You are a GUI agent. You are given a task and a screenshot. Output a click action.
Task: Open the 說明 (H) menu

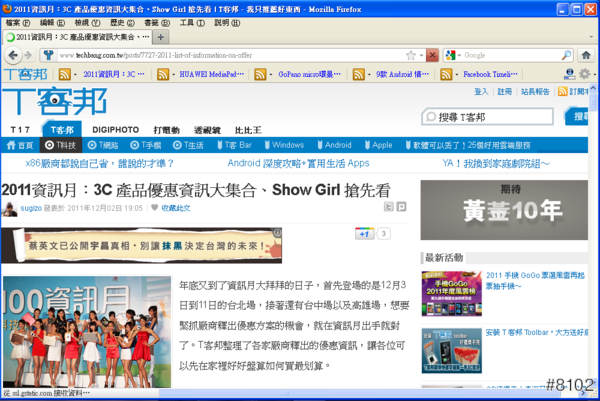227,23
